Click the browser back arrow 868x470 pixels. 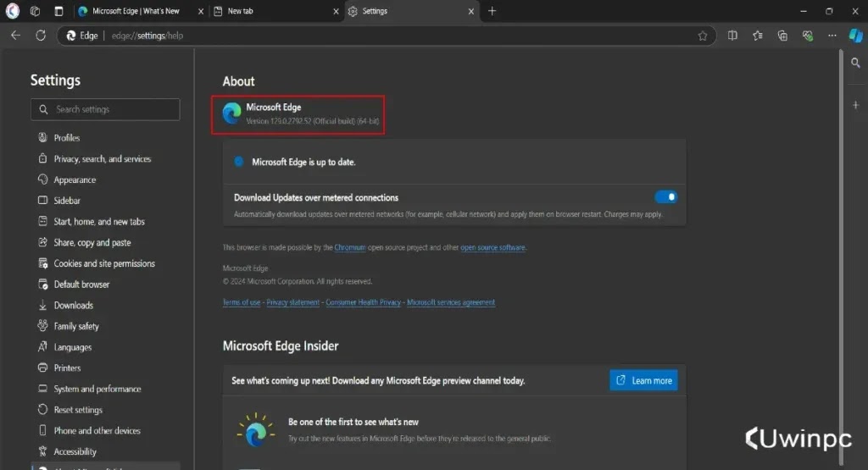click(15, 36)
